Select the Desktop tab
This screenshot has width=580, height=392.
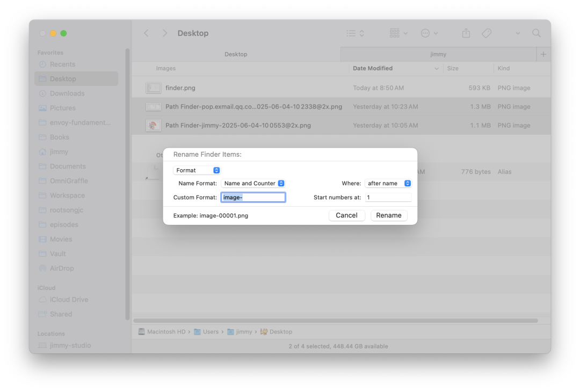236,54
